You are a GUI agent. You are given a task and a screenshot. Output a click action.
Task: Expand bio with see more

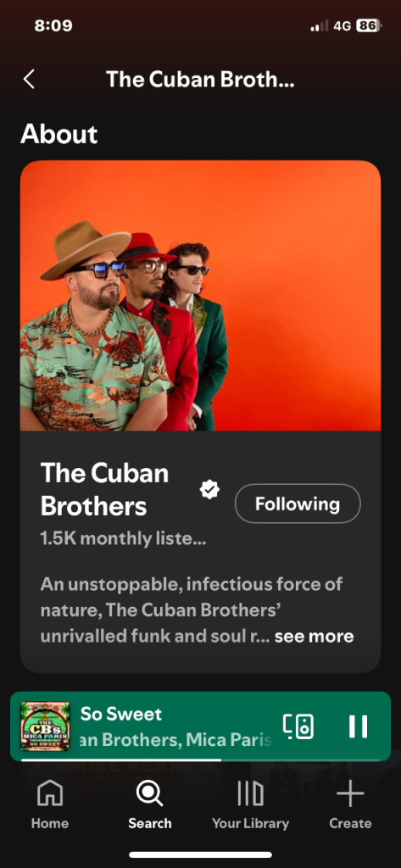tap(314, 637)
